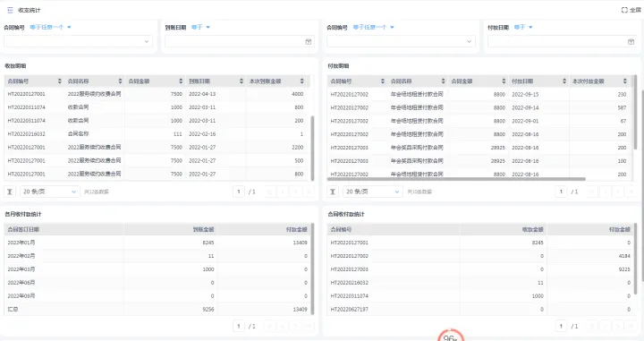The image size is (644, 341).
Task: Open 等于任意一个 operator for right 合同编号 filter
Action: [373, 27]
